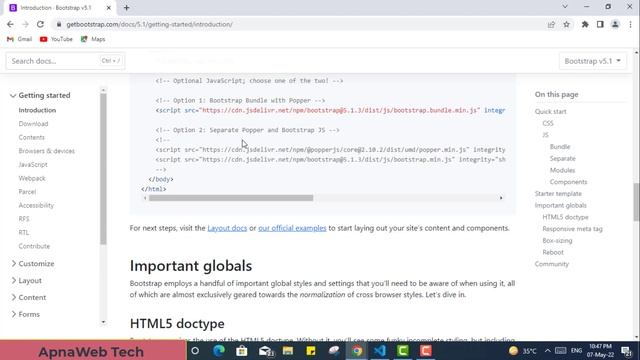Jump to Community section

pos(551,264)
